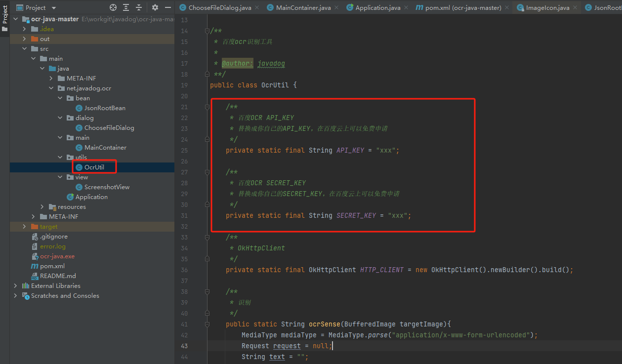
Task: Collapse the src folder in the project tree
Action: (24, 48)
